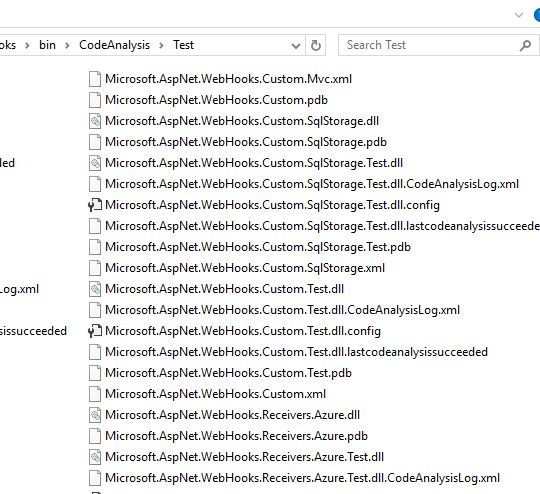
Task: Select file name Custom.SqlStorage.Test.dll.config
Action: coord(272,205)
